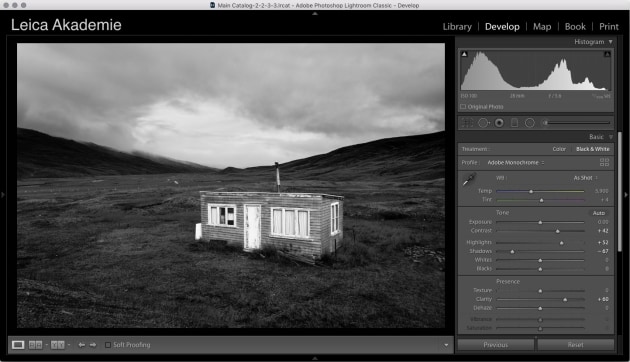The width and height of the screenshot is (630, 362).
Task: Click the Contrast value +42
Action: point(603,231)
